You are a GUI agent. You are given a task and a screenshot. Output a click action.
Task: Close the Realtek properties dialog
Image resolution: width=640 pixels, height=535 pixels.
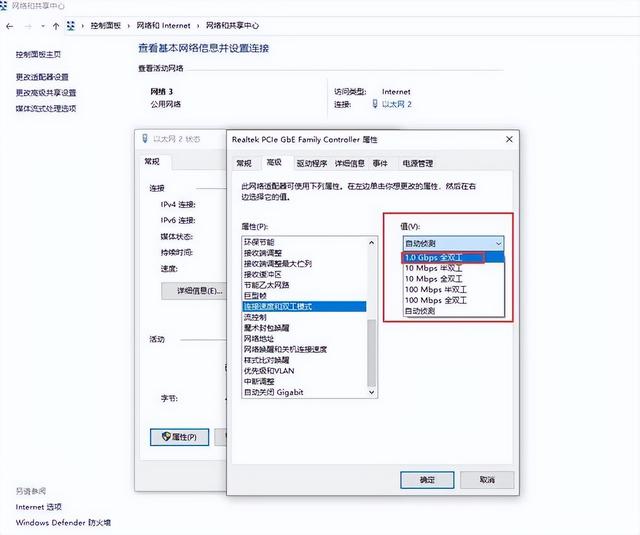click(x=509, y=140)
